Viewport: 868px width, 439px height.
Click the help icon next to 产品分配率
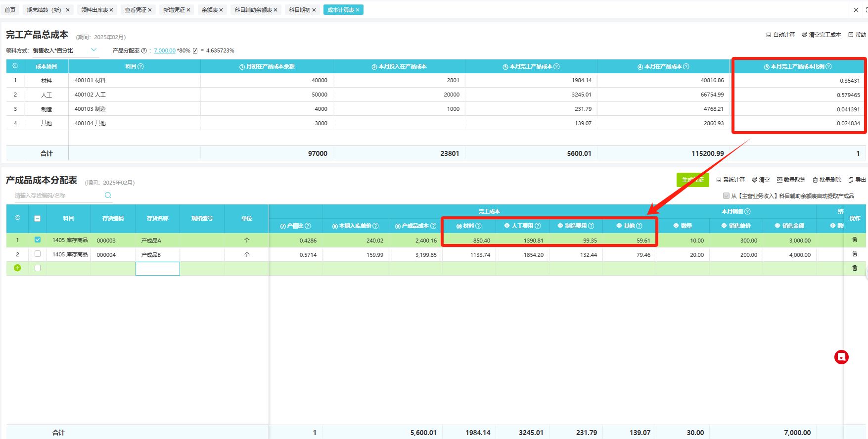[x=144, y=51]
